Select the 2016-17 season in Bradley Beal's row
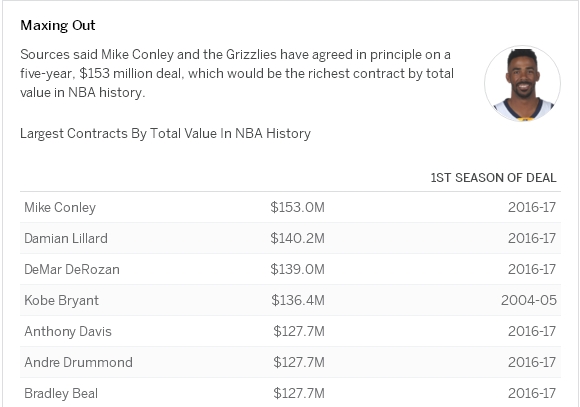 532,393
